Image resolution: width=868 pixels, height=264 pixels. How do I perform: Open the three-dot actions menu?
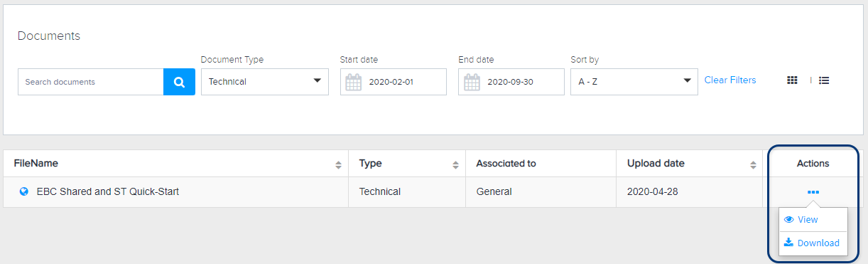click(x=813, y=192)
